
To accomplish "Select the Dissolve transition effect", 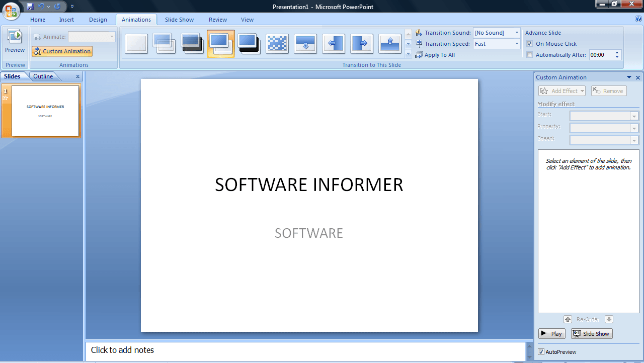I will (277, 44).
